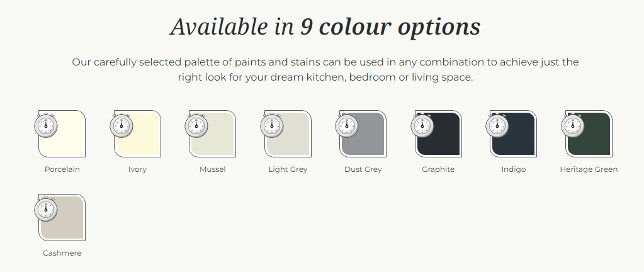The height and width of the screenshot is (272, 644).
Task: Click the stopwatch icon on Heritage Green swatch
Action: tap(572, 125)
